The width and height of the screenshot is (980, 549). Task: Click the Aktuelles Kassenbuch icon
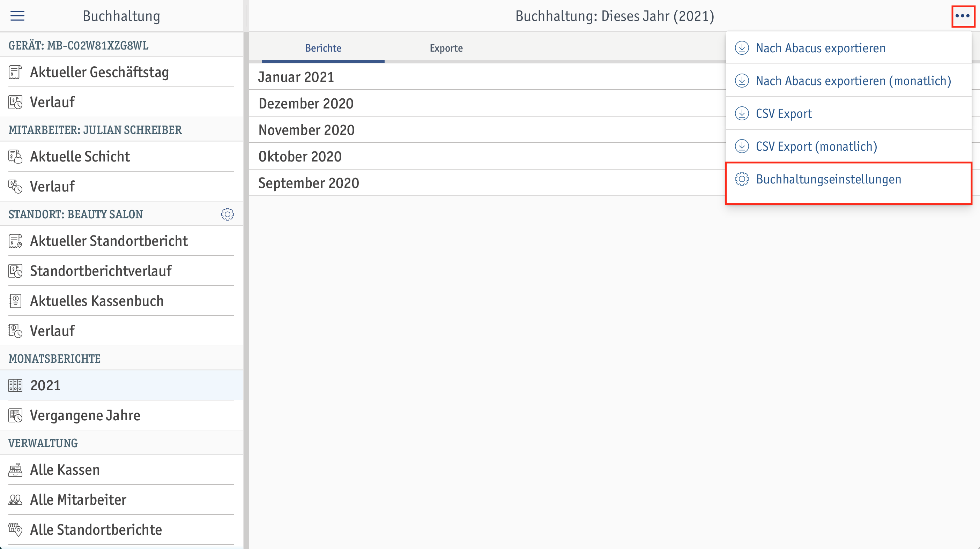pyautogui.click(x=15, y=301)
